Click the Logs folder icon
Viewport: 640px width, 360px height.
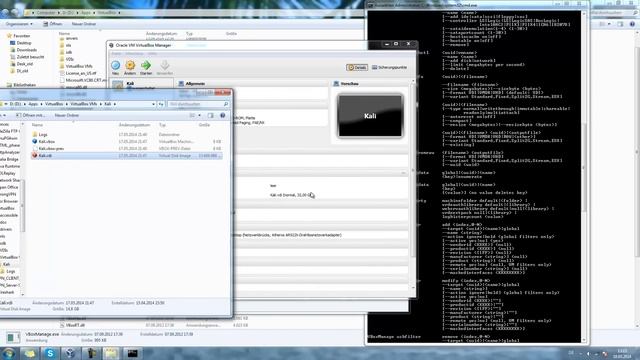pos(35,134)
